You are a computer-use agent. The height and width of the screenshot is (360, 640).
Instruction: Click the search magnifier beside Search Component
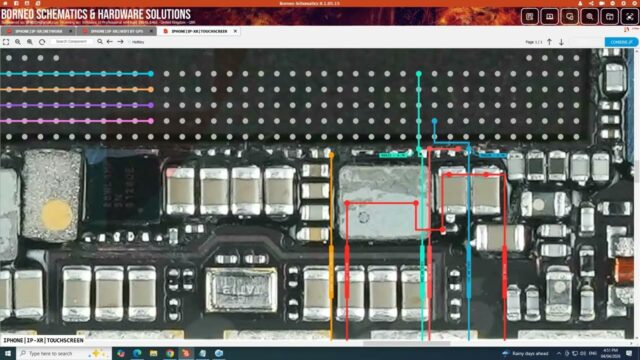point(100,42)
